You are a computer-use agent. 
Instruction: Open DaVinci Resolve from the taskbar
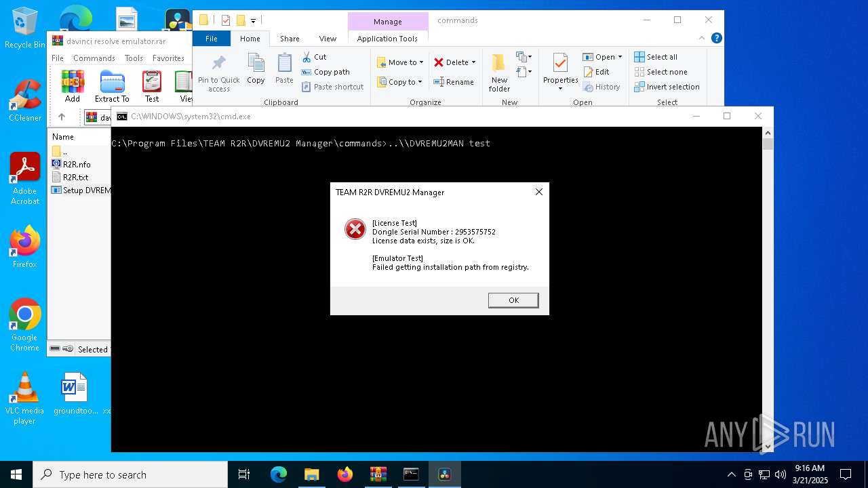tap(445, 474)
